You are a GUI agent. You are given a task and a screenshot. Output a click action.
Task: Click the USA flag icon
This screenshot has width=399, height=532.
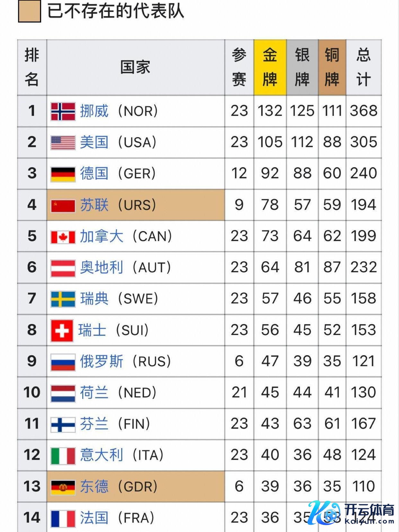click(63, 142)
